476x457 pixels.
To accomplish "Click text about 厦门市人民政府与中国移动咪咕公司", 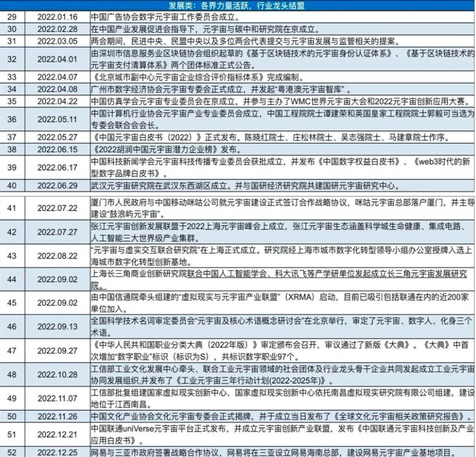I will pyautogui.click(x=283, y=208).
